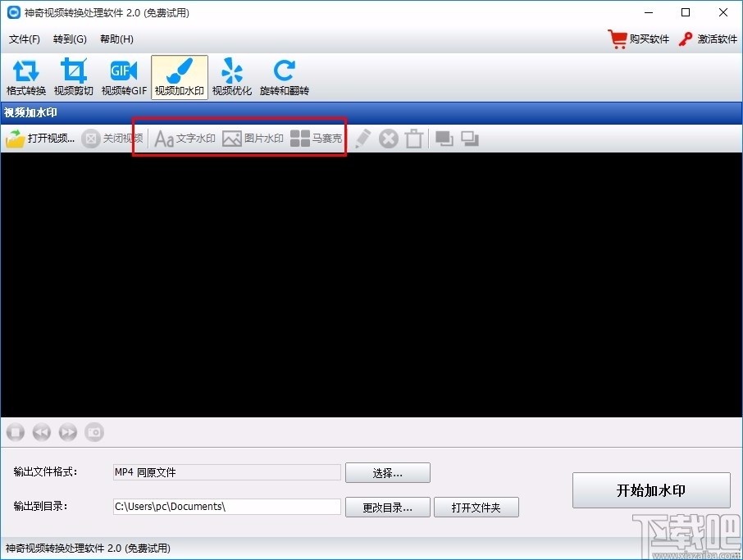
Task: Click 打开视频 open video button
Action: tap(40, 139)
